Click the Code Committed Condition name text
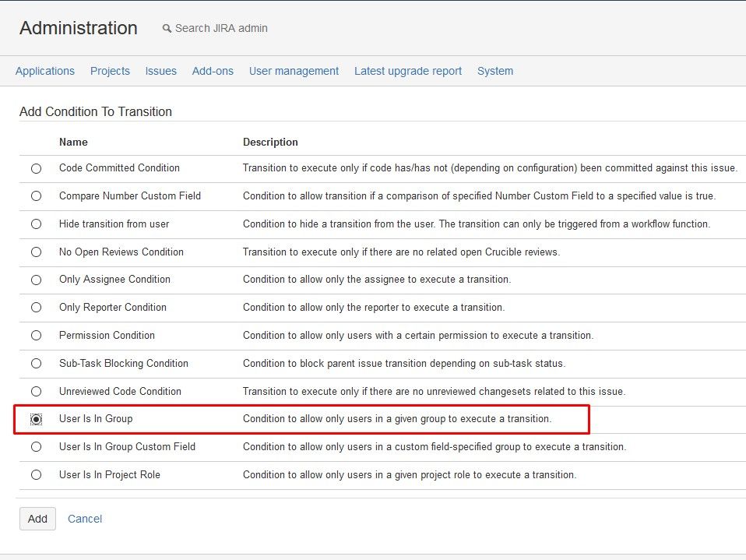The height and width of the screenshot is (560, 746). [119, 168]
